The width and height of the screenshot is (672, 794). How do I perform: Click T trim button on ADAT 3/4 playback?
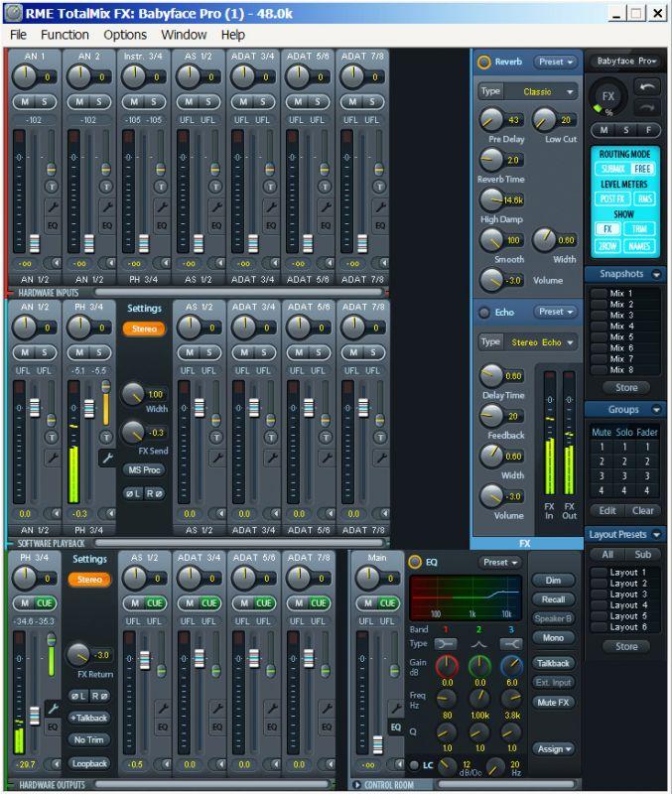(x=271, y=437)
